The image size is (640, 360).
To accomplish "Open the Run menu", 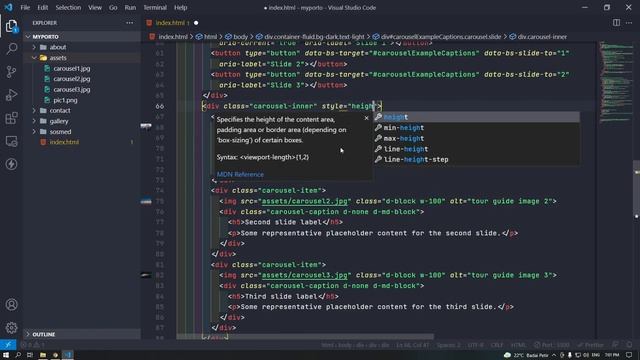I will pos(130,7).
